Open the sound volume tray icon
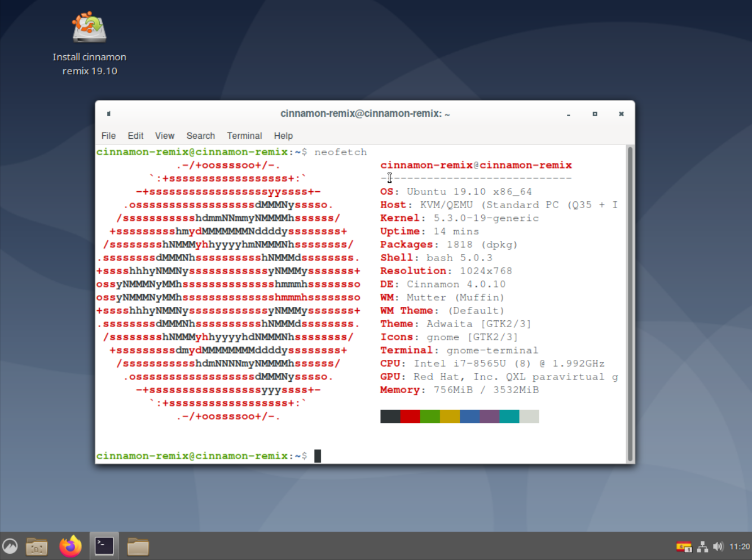752x560 pixels. [x=718, y=546]
